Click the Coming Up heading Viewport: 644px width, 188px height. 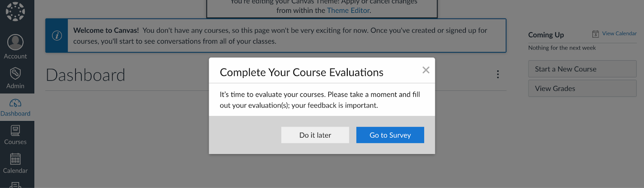[x=546, y=35]
